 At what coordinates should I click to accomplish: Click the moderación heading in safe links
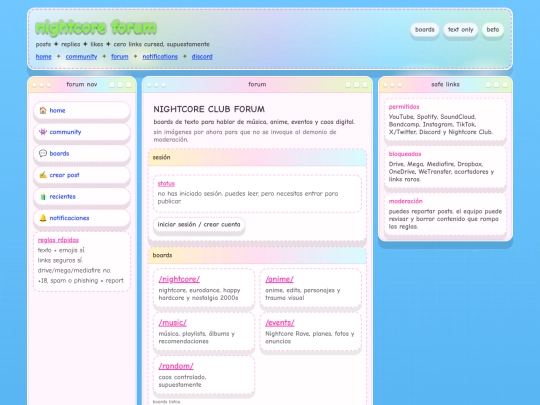(x=405, y=201)
